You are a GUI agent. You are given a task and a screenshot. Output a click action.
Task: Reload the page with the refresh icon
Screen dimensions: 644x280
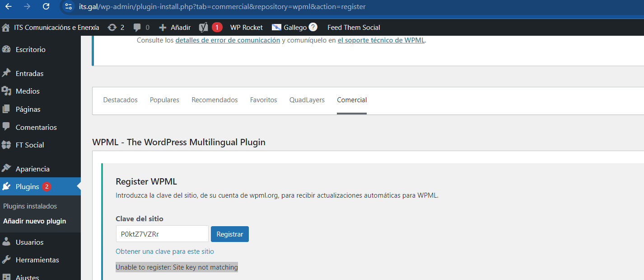point(46,6)
